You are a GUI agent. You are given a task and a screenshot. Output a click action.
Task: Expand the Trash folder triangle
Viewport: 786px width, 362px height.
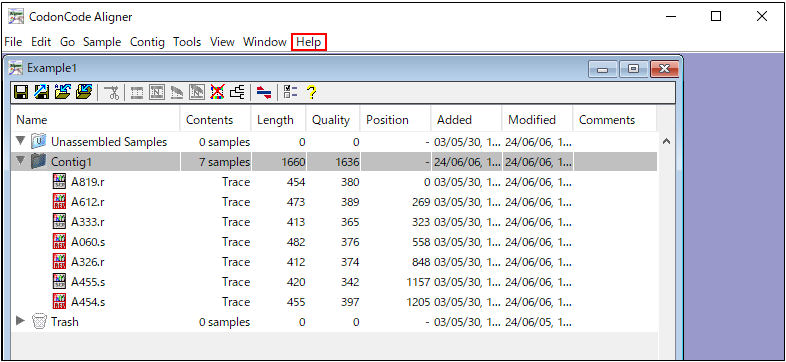(x=21, y=321)
